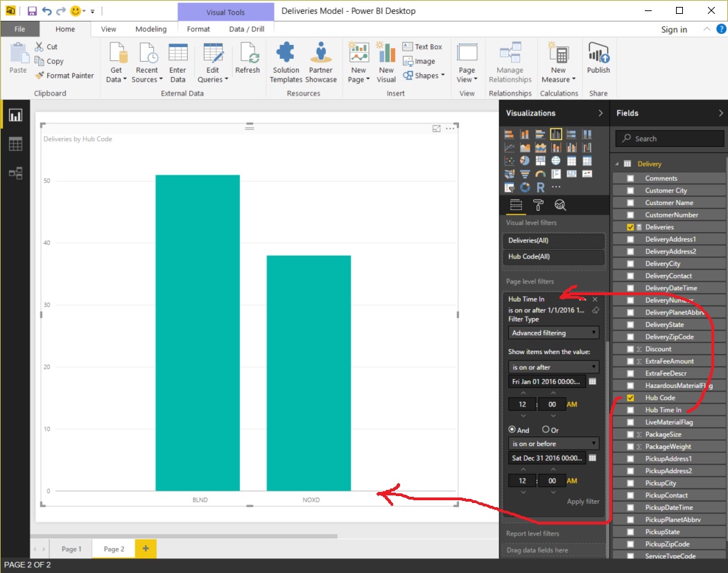
Task: Remove the Hub Time In filter
Action: coord(595,299)
